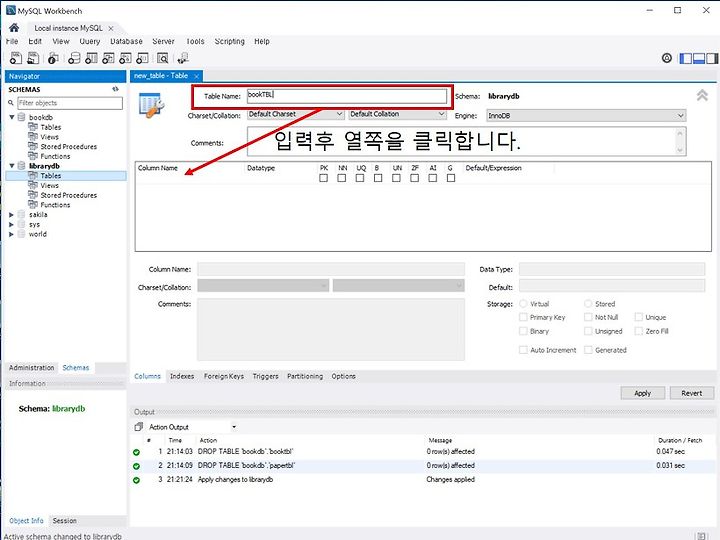Open the object inspector toolbar icon
The image size is (720, 540).
tap(53, 58)
